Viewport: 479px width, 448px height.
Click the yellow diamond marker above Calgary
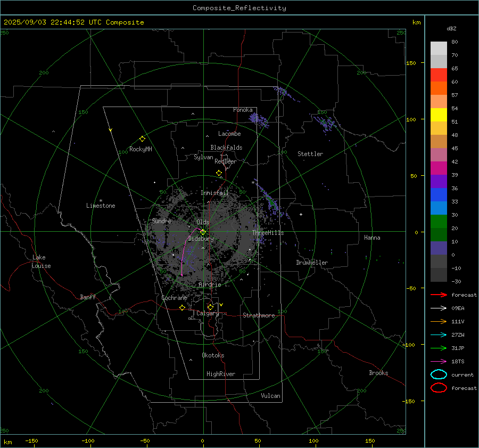tap(210, 307)
